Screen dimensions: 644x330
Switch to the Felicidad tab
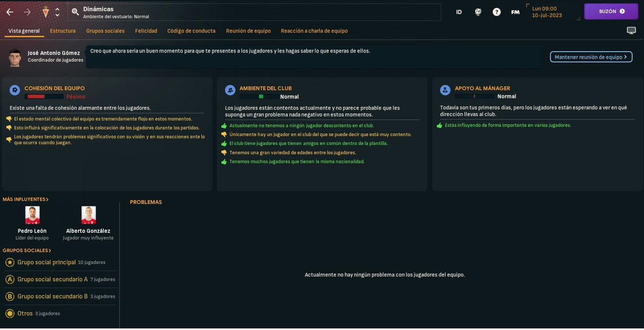click(x=146, y=31)
